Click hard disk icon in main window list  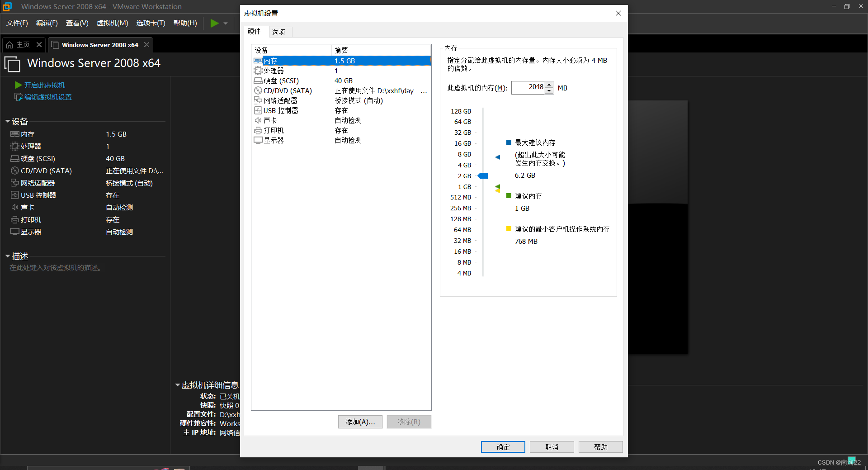pyautogui.click(x=14, y=158)
